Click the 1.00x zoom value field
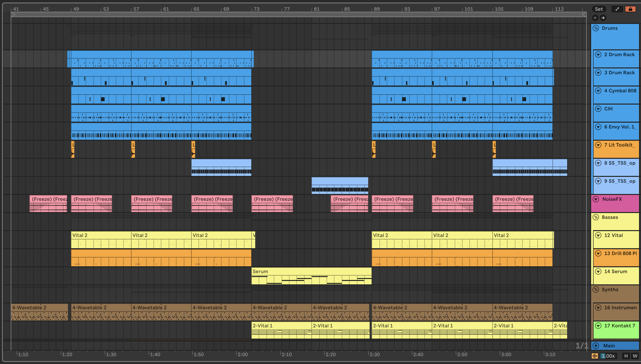641x364 pixels. pos(608,356)
